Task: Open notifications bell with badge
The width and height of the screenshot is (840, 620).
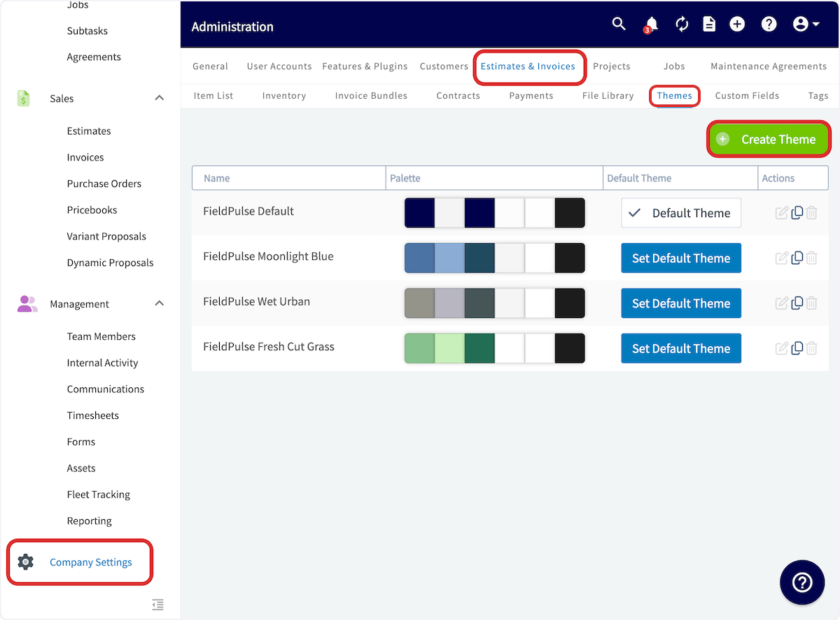Action: click(x=651, y=25)
